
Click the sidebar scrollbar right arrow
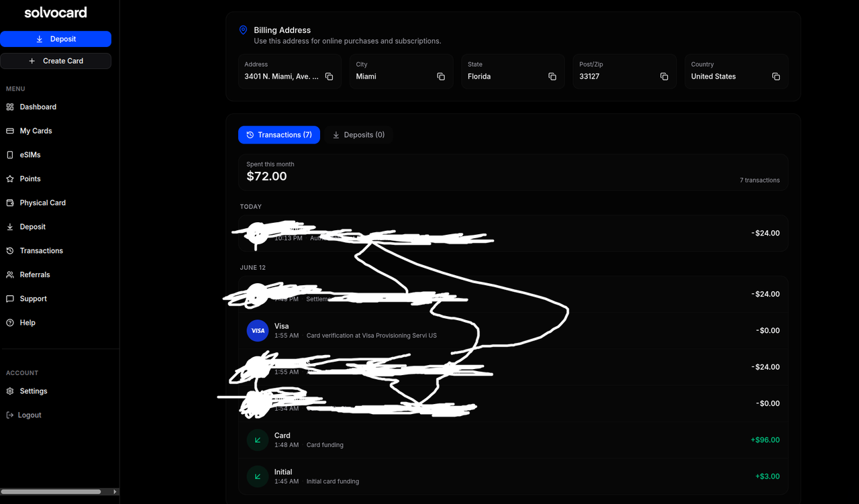coord(115,492)
